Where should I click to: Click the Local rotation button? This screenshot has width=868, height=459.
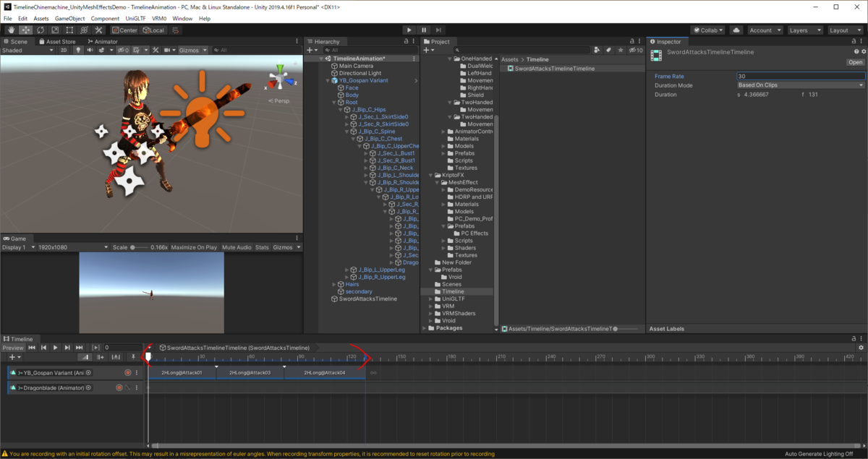pos(153,30)
